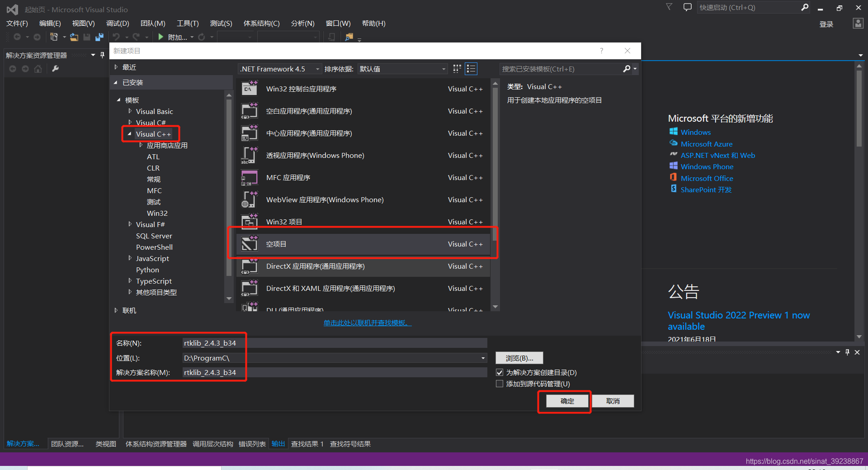Click the Save All toolbar icon
The height and width of the screenshot is (470, 868).
tap(99, 37)
